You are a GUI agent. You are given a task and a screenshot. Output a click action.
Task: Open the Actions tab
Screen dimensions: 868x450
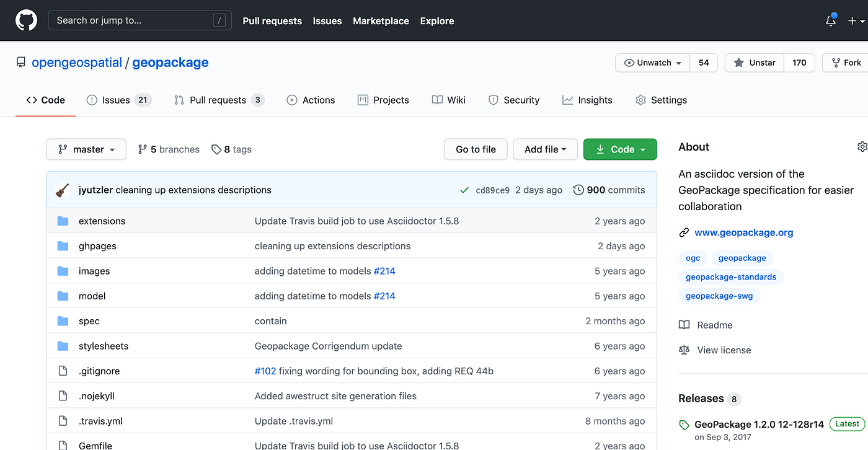(x=311, y=100)
